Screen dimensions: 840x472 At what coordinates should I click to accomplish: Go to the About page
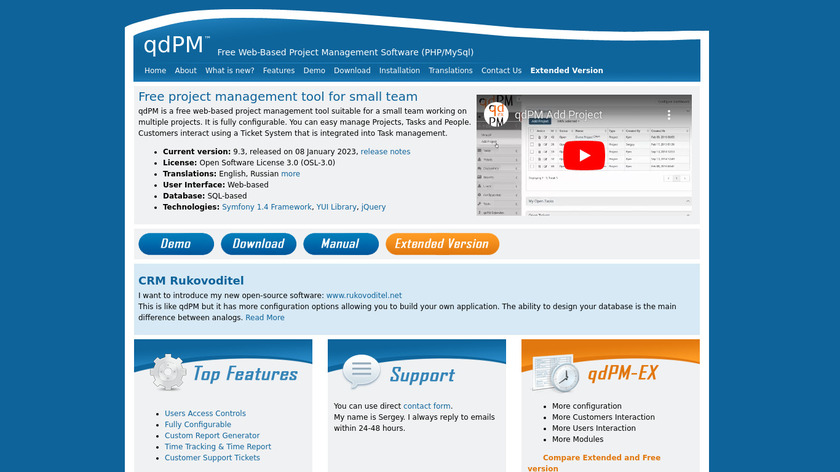point(185,71)
